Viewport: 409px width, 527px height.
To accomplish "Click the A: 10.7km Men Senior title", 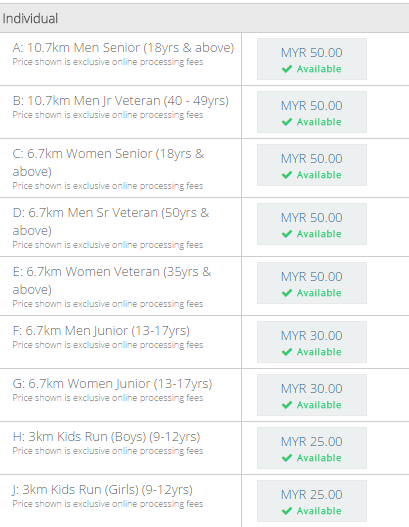I will click(x=123, y=48).
